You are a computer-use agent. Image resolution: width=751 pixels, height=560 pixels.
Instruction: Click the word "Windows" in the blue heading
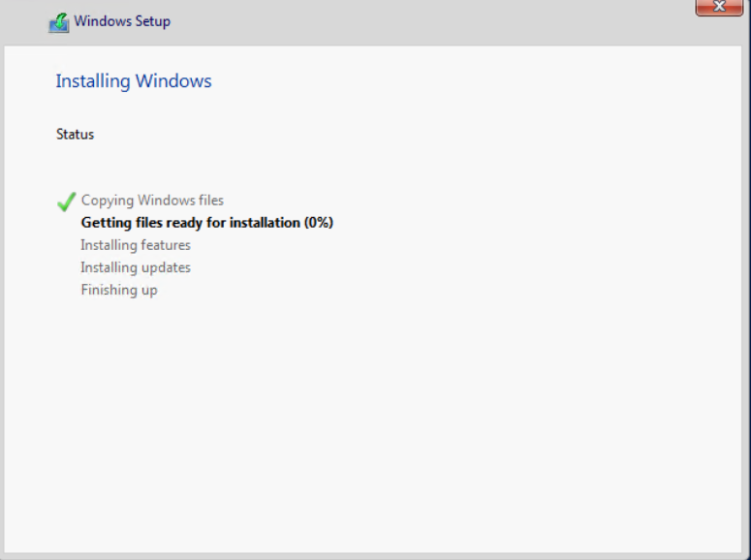[173, 81]
